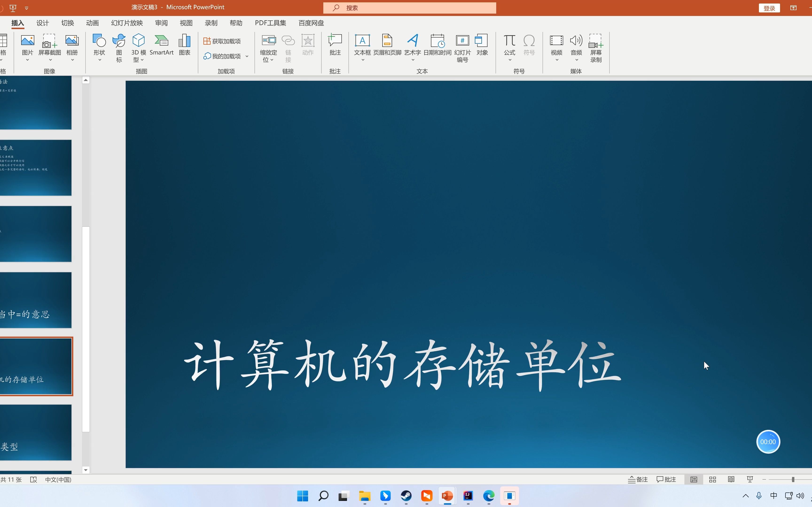This screenshot has width=812, height=507.
Task: Click the zoom slider handle
Action: tap(793, 480)
